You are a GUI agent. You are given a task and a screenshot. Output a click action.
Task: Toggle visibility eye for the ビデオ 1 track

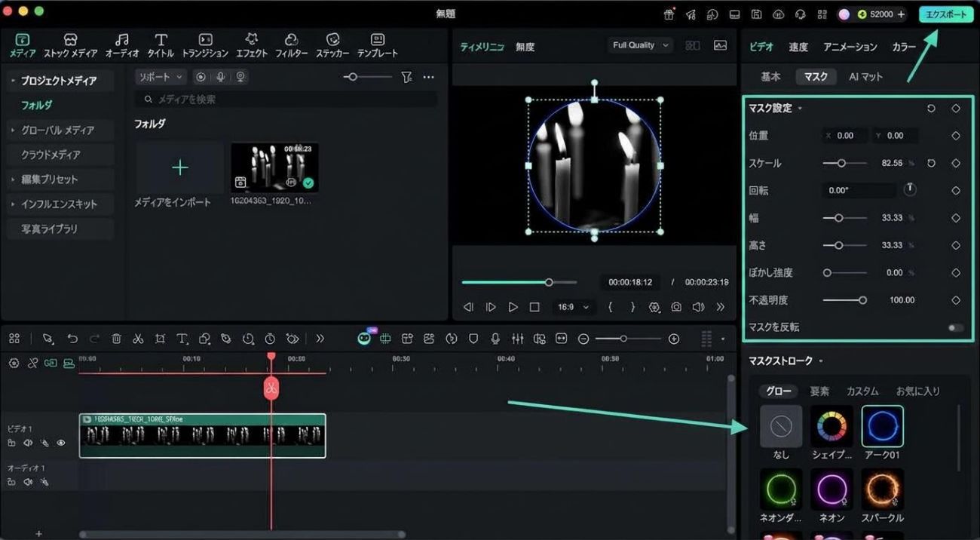(x=61, y=443)
